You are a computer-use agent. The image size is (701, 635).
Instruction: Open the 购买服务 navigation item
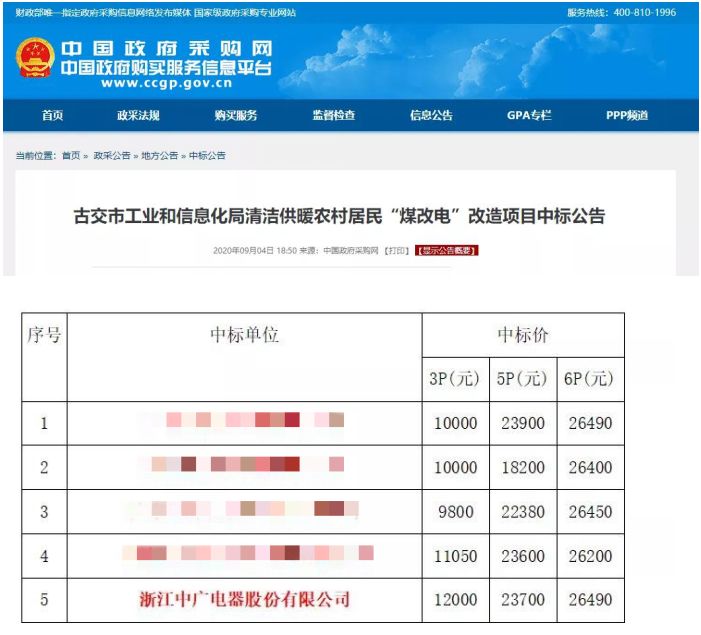(236, 115)
